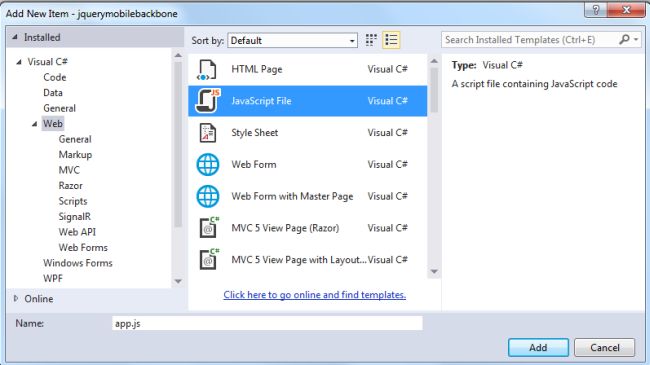Click the category tree scroll up arrow
This screenshot has width=650, height=365.
coord(178,55)
